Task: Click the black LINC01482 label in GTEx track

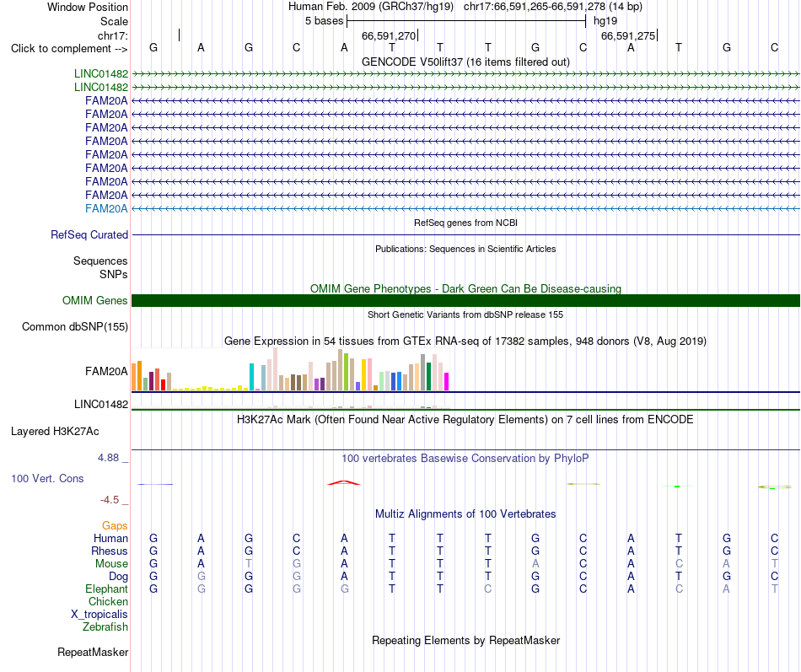Action: (x=101, y=404)
